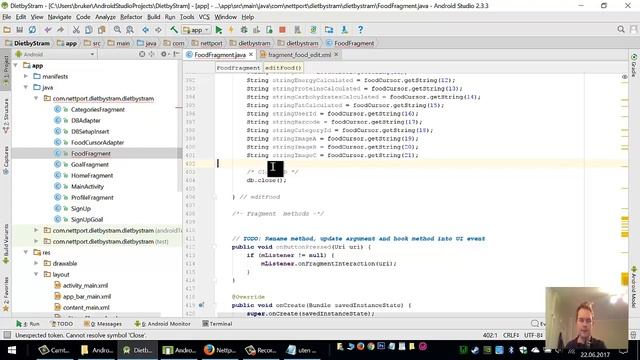Screen dimensions: 640x360
Task: Click the Copy toolbar icon
Action: [x=89, y=30]
